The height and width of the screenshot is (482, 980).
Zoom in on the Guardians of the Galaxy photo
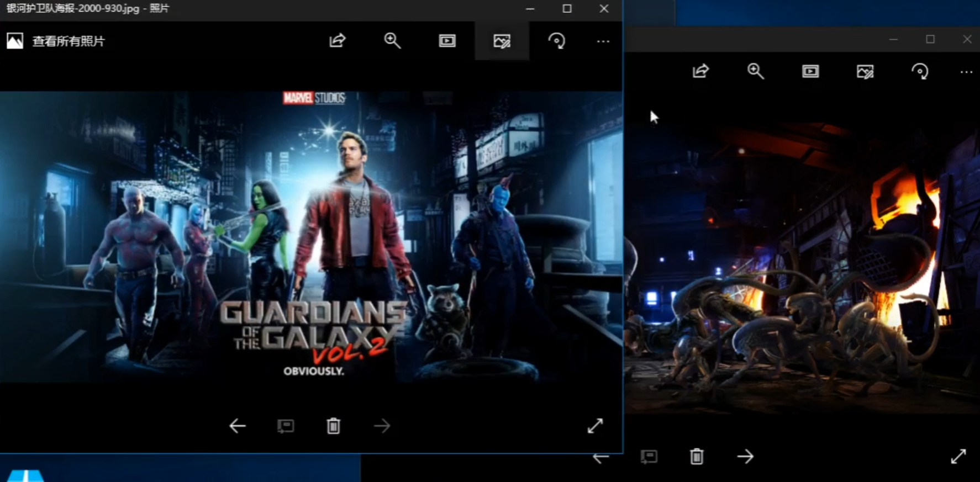pos(392,41)
